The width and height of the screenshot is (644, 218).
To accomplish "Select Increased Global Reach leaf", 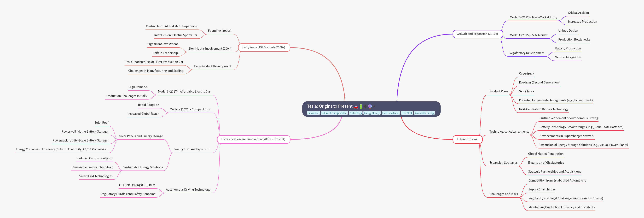I will coord(143,114).
